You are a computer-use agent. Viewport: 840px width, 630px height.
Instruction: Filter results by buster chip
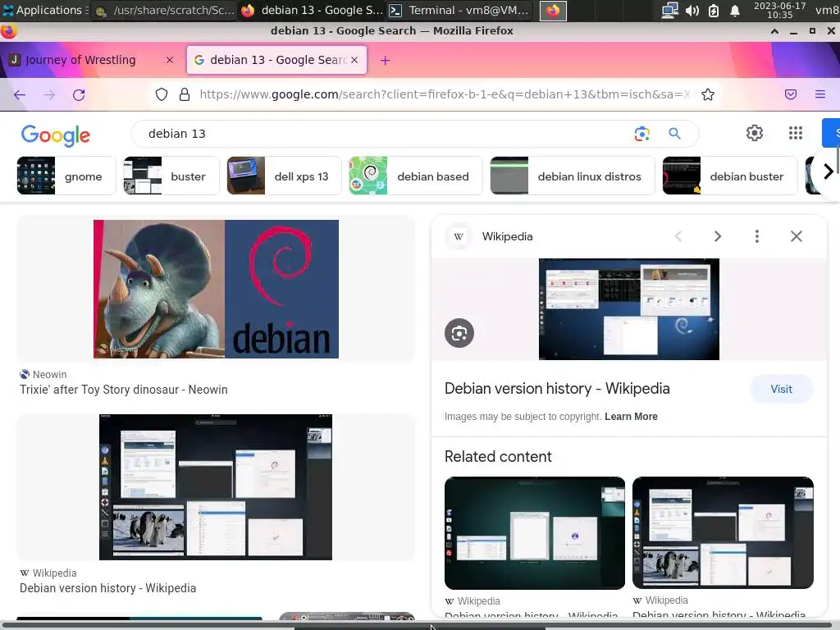(171, 176)
